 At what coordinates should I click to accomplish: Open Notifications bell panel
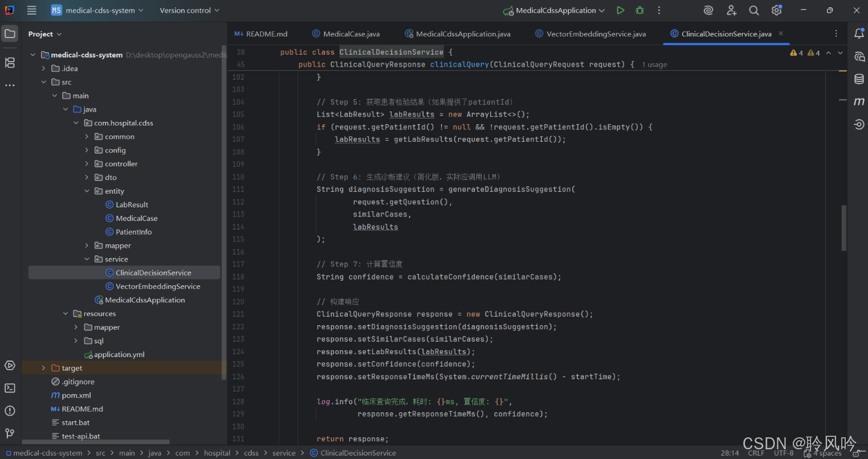tap(859, 34)
